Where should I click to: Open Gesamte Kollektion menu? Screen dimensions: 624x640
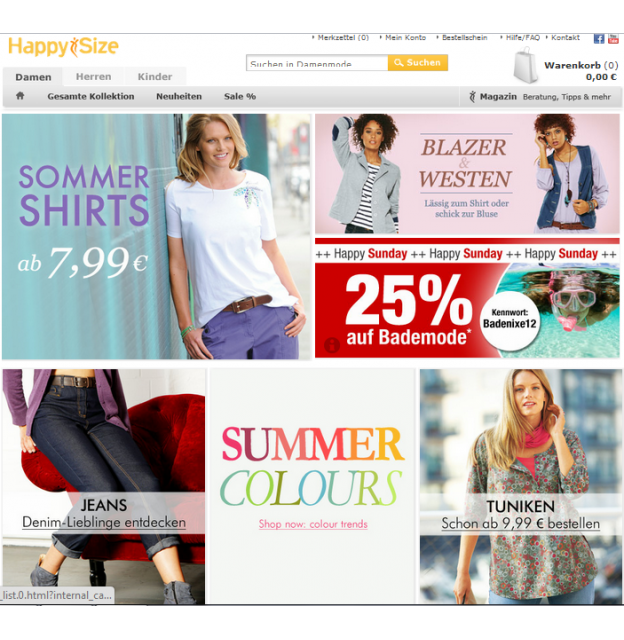tap(91, 97)
